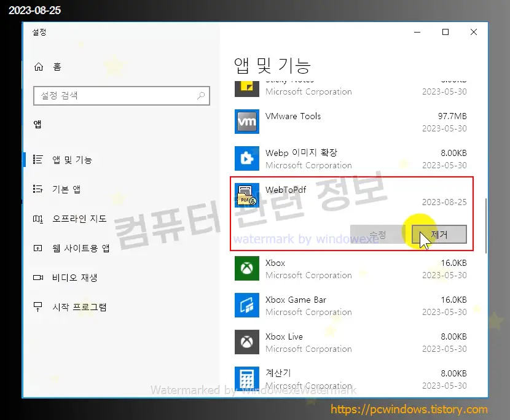The width and height of the screenshot is (510, 420).
Task: Select the 계산기 entry name
Action: 278,373
